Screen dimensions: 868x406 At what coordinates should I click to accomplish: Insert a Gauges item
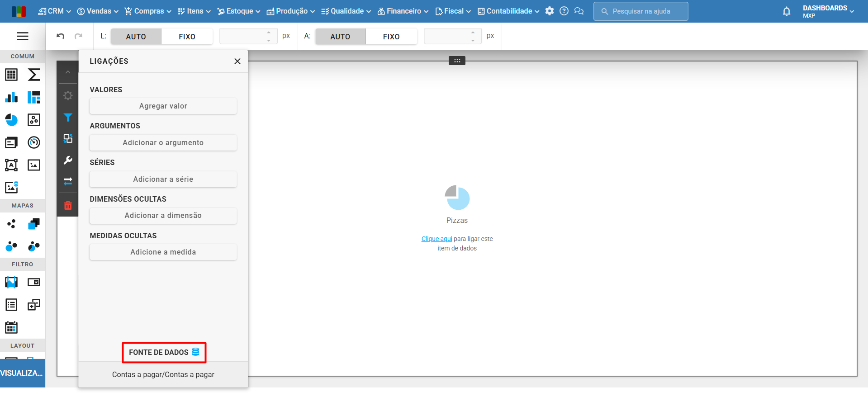34,142
